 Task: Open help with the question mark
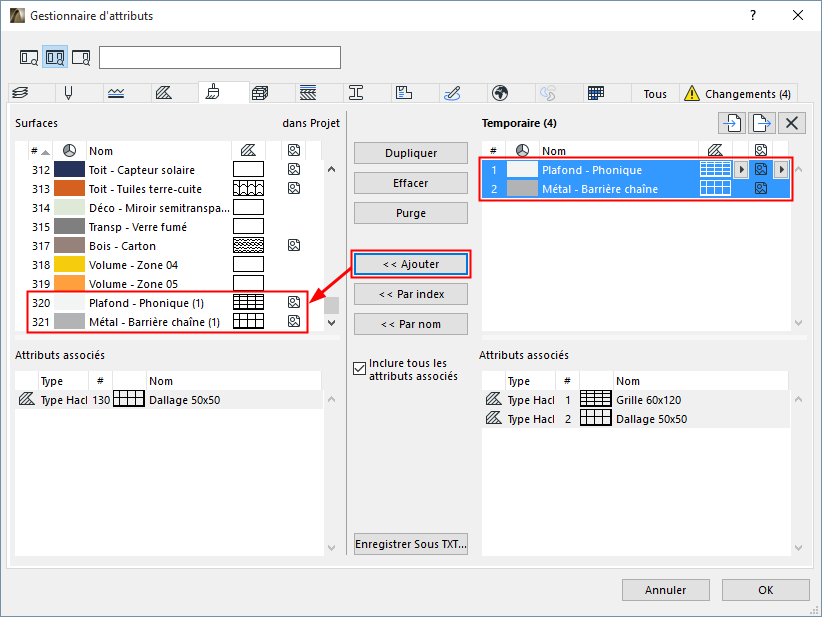753,15
